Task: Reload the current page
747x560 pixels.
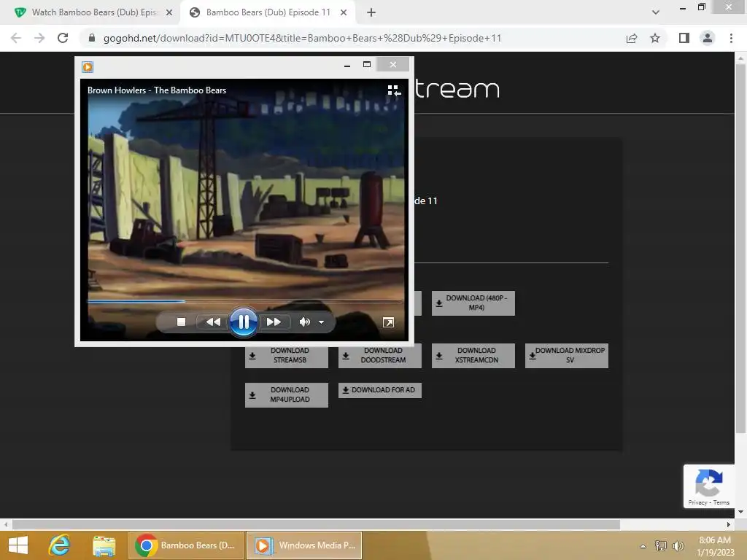Action: (63, 38)
